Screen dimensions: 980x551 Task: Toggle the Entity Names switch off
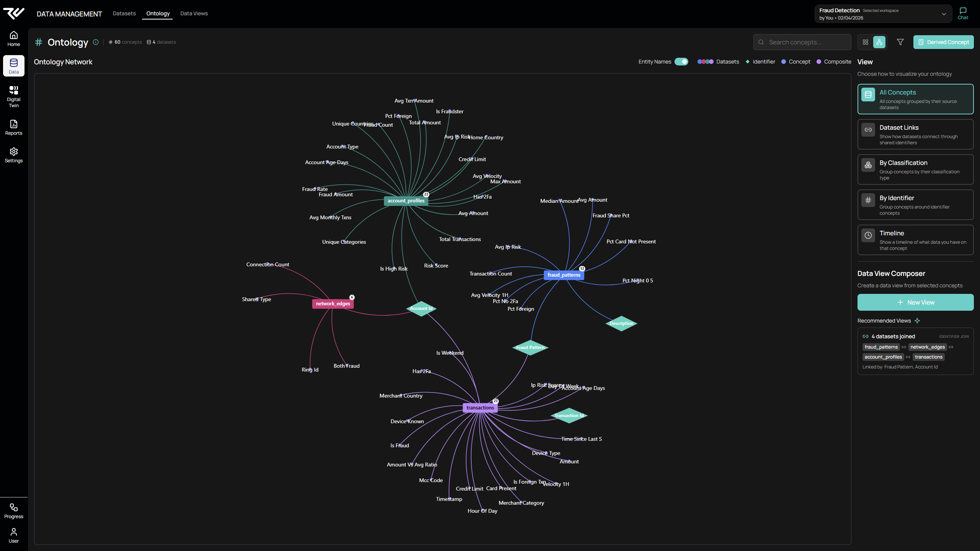[681, 61]
